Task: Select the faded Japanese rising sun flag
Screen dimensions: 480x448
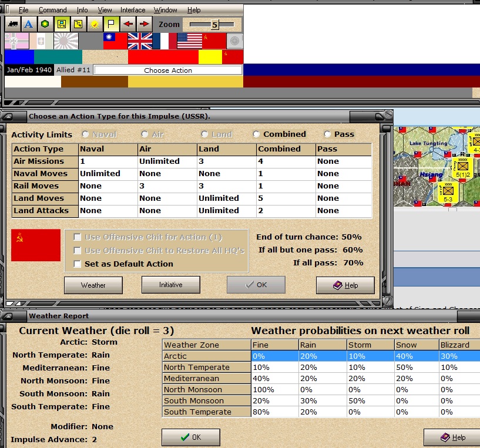Action: [x=66, y=41]
